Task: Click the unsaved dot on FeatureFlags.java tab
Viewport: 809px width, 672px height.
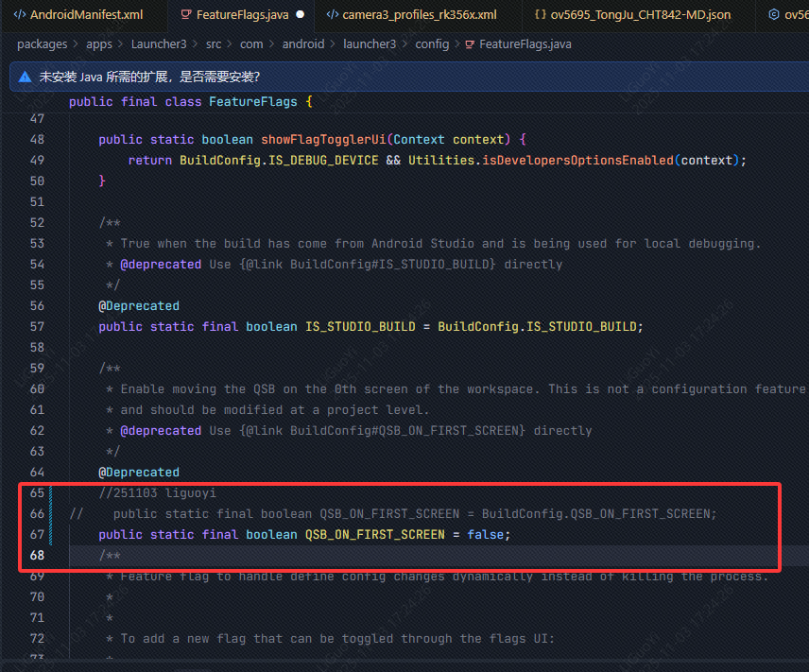Action: click(300, 15)
